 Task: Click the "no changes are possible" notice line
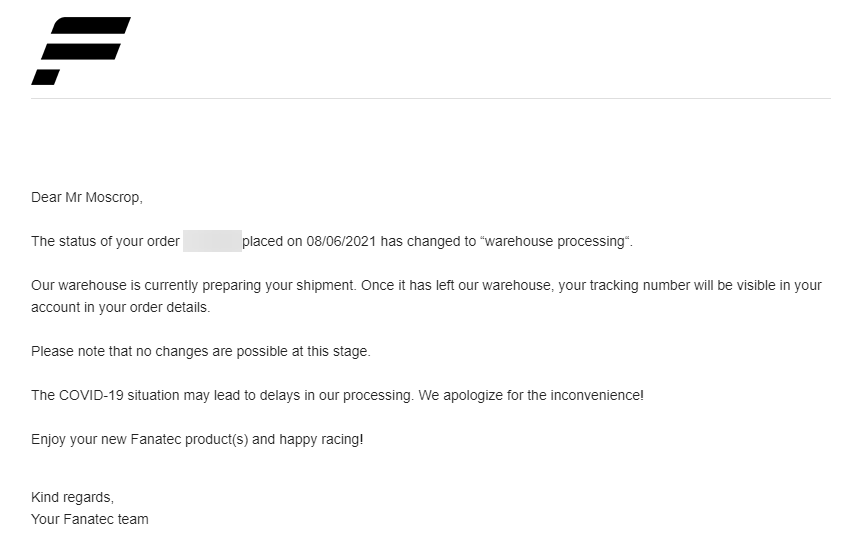[200, 351]
